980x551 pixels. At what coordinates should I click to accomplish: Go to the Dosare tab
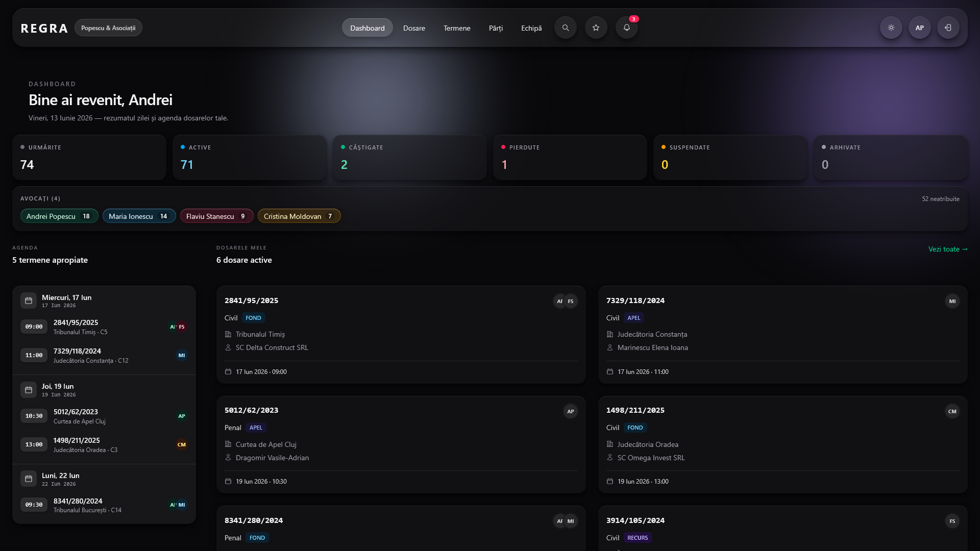point(414,28)
